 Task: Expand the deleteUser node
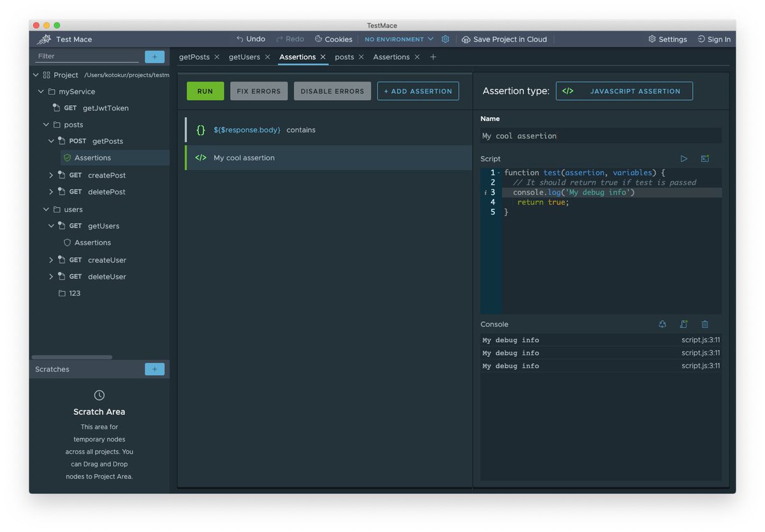(x=52, y=277)
